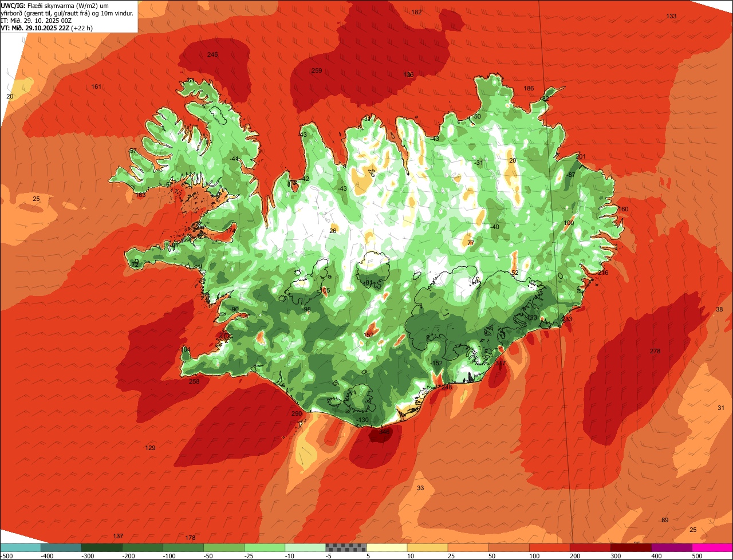Click the value 201 near the east coast
Image resolution: width=733 pixels, height=560 pixels.
pyautogui.click(x=581, y=156)
